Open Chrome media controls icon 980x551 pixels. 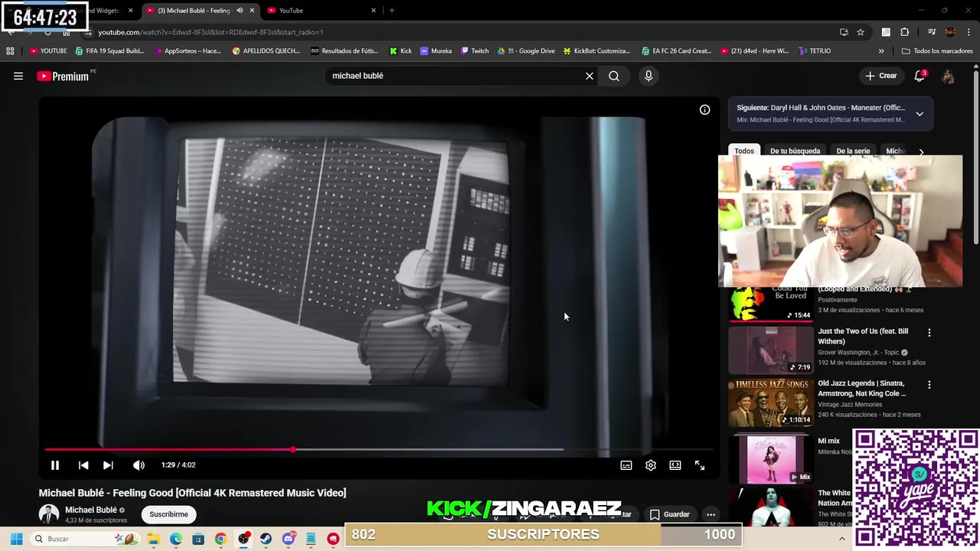(x=932, y=32)
